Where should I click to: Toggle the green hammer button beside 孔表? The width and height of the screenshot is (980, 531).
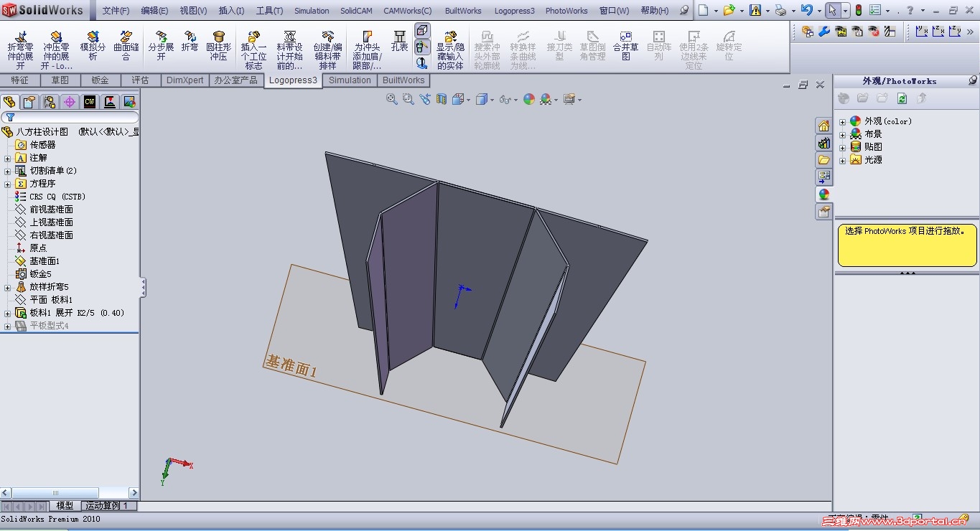click(422, 47)
